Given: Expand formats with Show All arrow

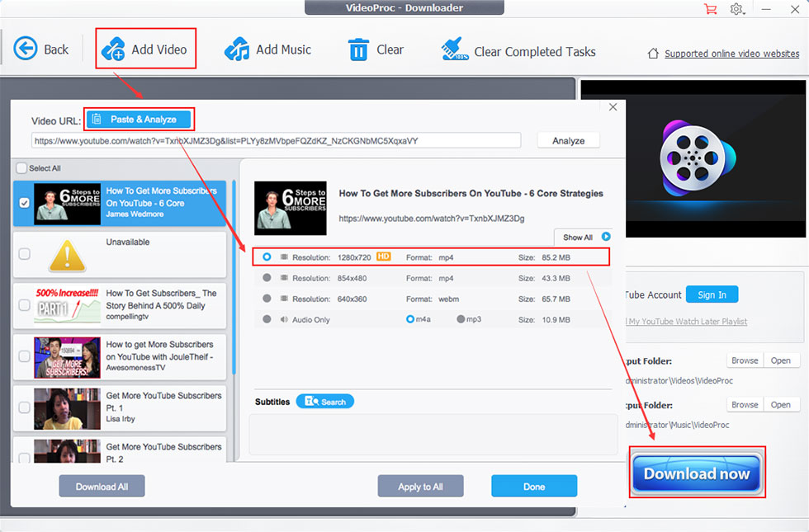Looking at the screenshot, I should [x=606, y=237].
